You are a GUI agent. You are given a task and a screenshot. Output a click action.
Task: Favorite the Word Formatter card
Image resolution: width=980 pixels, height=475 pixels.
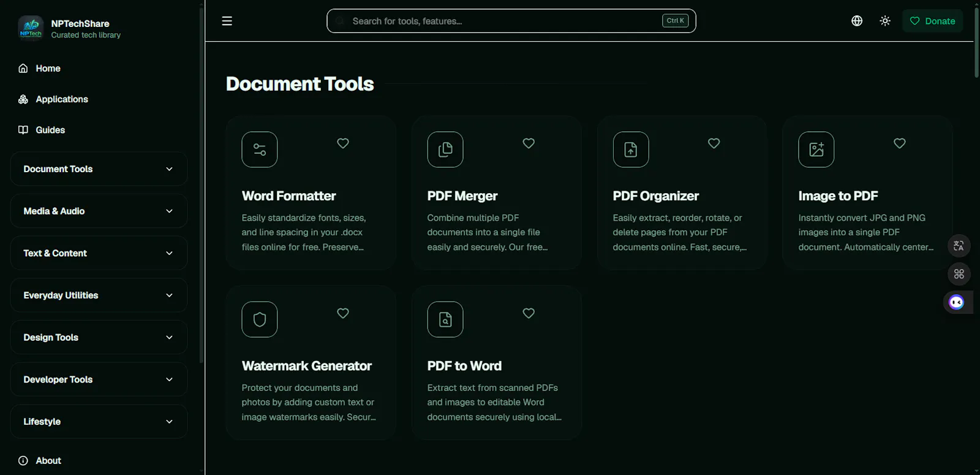click(343, 143)
